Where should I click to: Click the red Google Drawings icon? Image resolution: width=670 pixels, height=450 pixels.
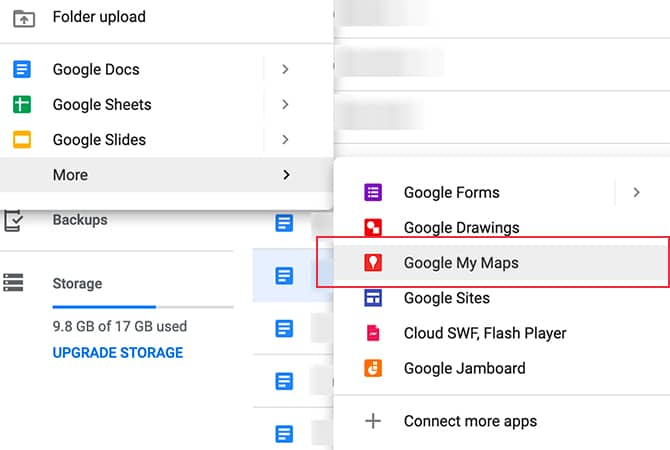click(x=373, y=227)
